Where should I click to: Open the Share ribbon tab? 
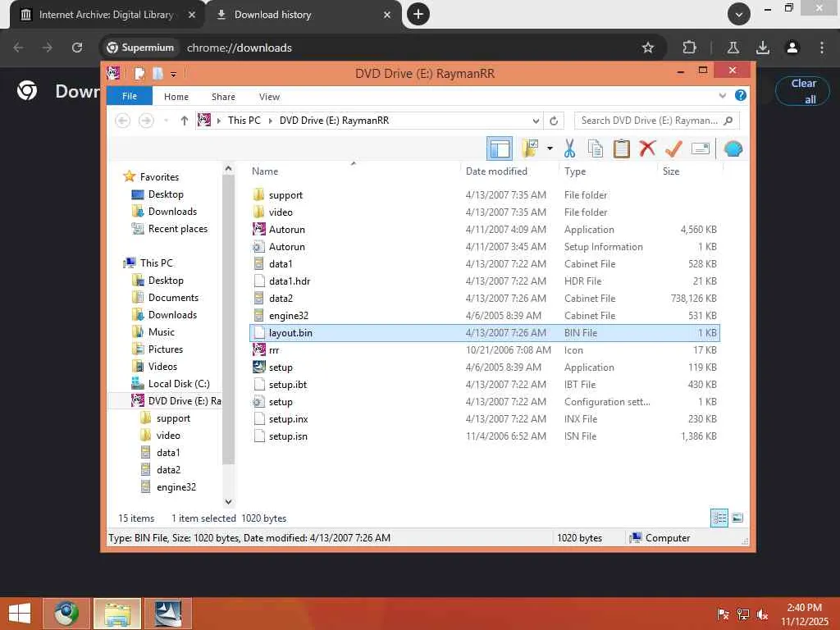point(223,97)
